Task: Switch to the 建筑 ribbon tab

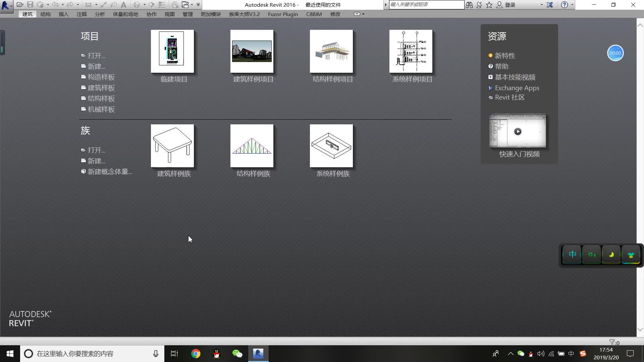Action: point(28,14)
